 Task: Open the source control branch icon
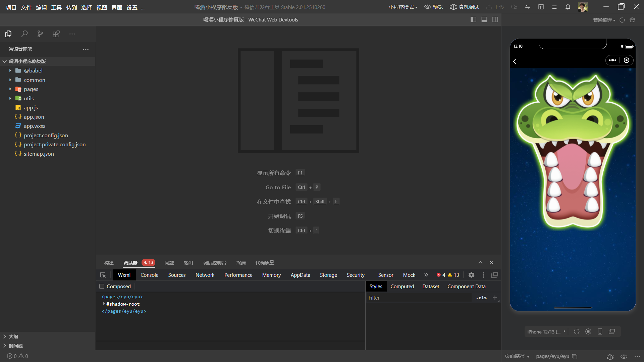pyautogui.click(x=40, y=34)
